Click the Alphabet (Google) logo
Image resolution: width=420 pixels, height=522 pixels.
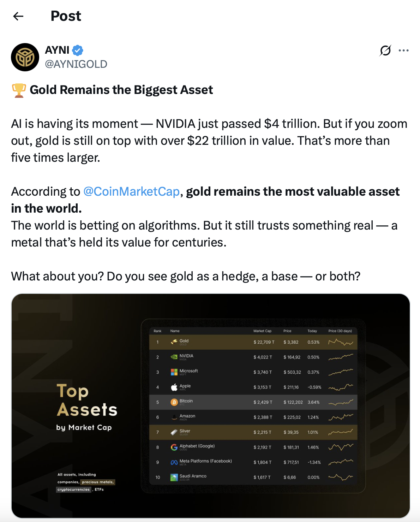coord(174,447)
